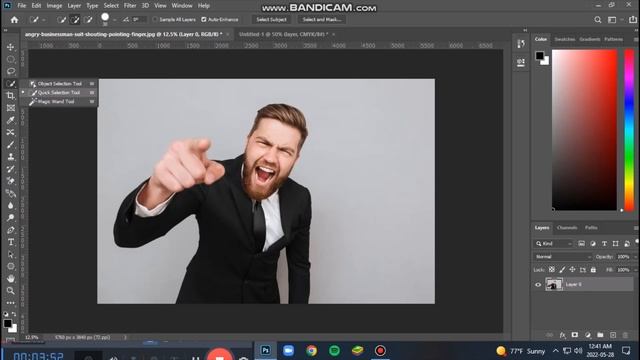Toggle filter for type layers
The width and height of the screenshot is (640, 360).
click(x=604, y=244)
